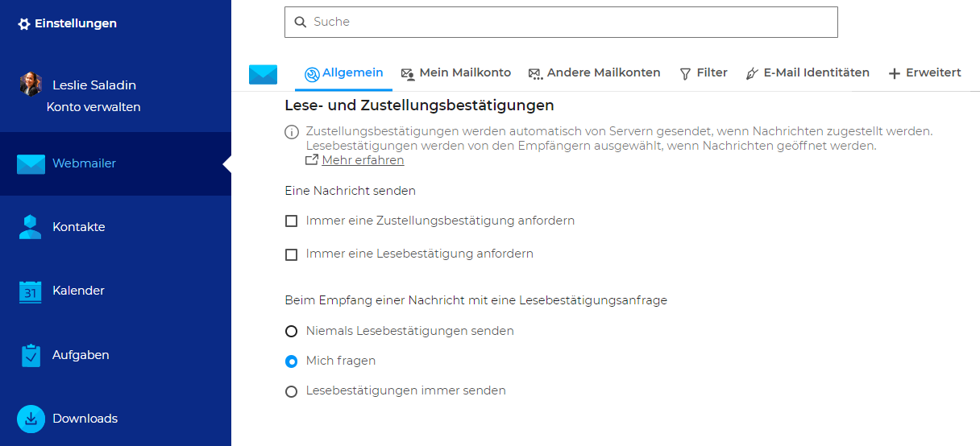Follow the Mehr erfahren link
Screen dimensions: 980x446
(x=363, y=160)
